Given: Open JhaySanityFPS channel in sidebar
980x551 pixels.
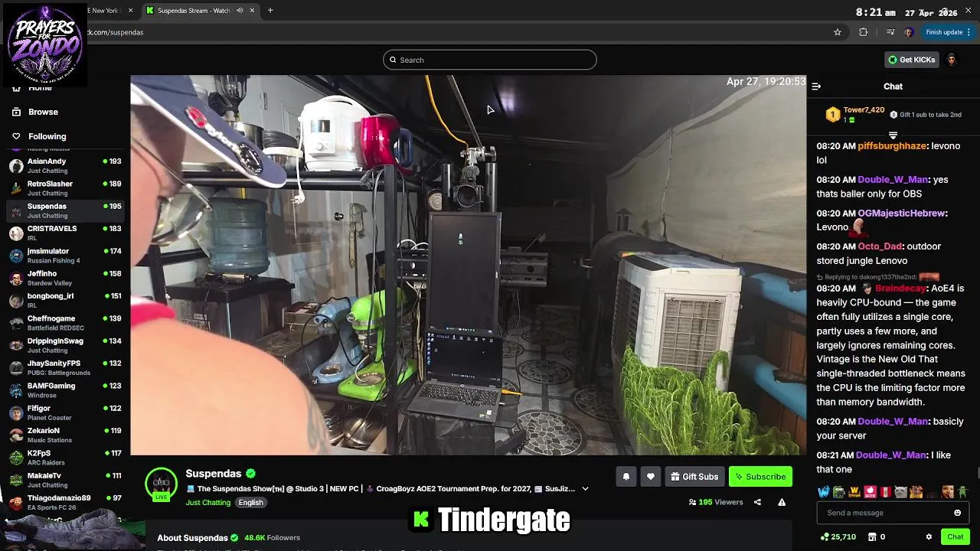Looking at the screenshot, I should (x=65, y=368).
